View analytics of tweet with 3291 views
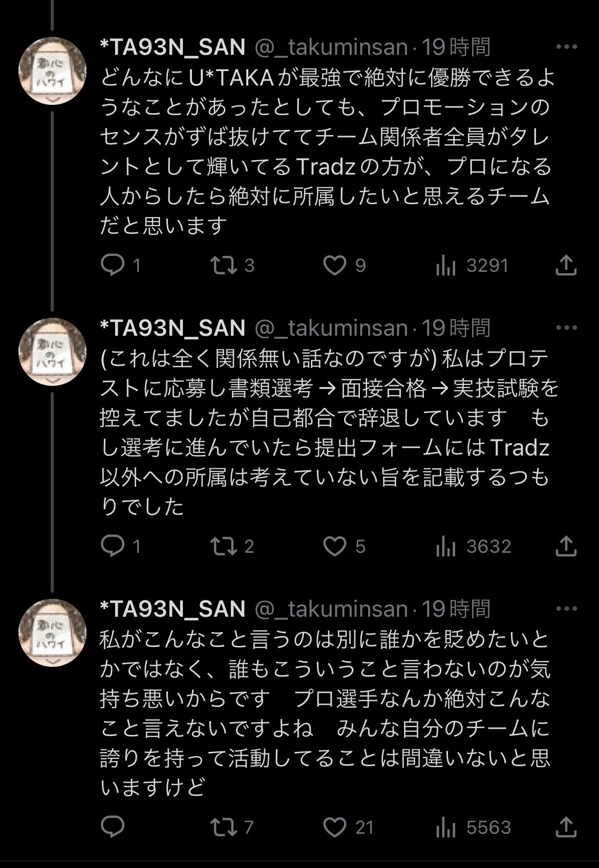This screenshot has width=599, height=868. coord(446,265)
